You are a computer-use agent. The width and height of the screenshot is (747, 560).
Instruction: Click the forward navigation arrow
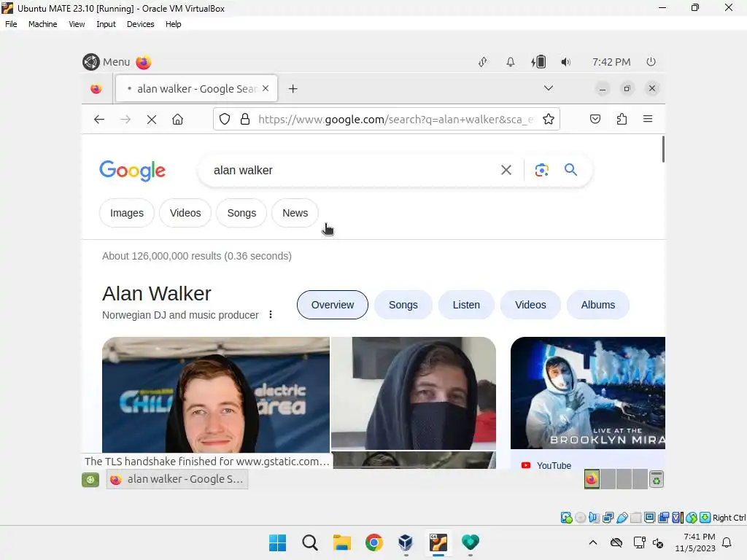pos(125,119)
